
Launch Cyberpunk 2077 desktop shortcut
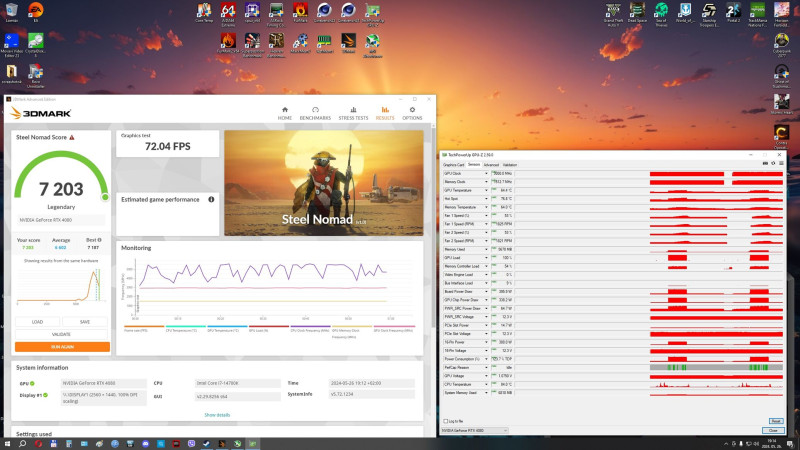point(781,45)
